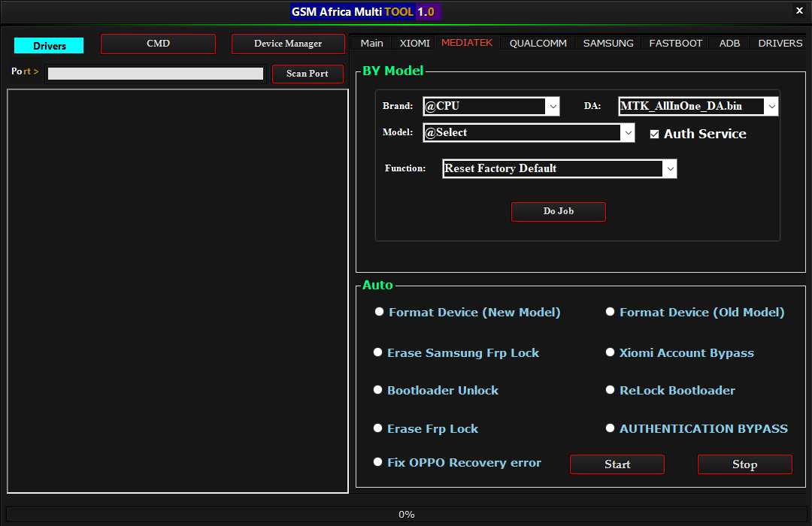Switch to the QUALCOMM tab

(x=538, y=43)
